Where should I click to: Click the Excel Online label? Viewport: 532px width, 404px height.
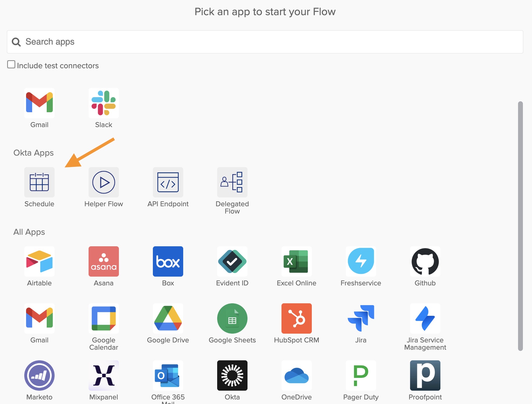tap(297, 283)
